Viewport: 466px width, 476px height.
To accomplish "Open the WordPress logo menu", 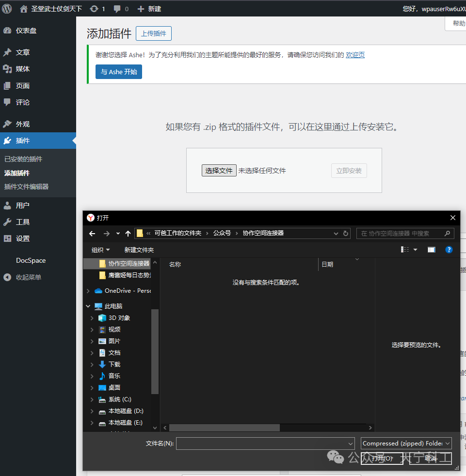I will click(x=7, y=8).
